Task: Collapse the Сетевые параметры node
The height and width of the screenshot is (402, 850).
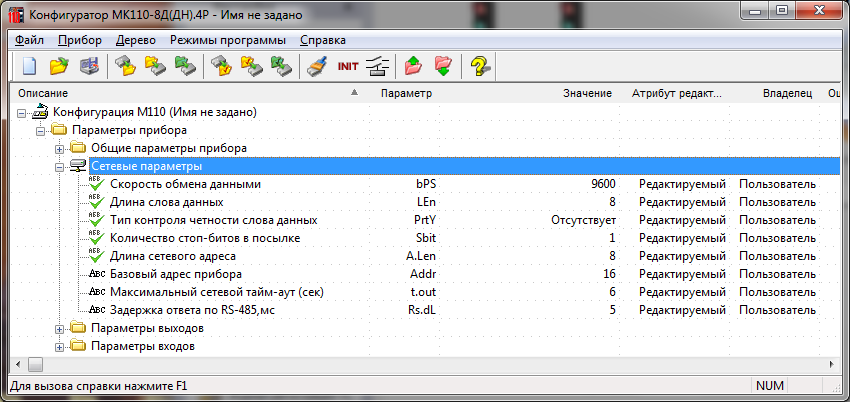Action: [59, 166]
